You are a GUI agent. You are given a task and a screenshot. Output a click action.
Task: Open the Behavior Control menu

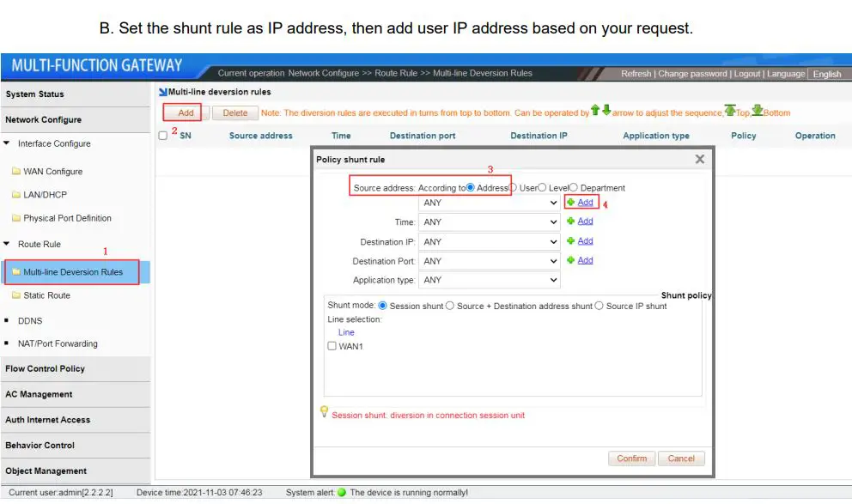pyautogui.click(x=76, y=446)
